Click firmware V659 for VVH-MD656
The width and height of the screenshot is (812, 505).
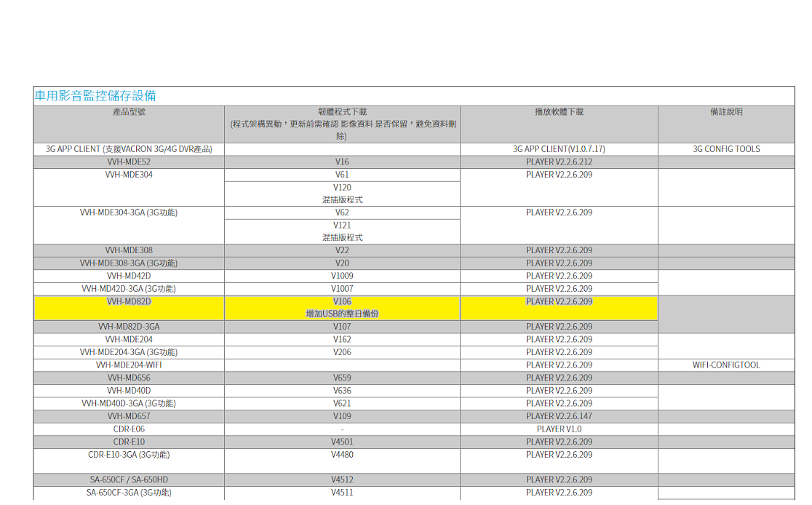point(342,378)
